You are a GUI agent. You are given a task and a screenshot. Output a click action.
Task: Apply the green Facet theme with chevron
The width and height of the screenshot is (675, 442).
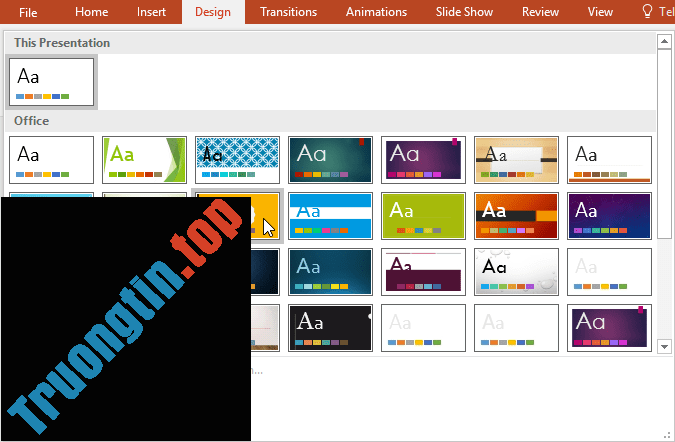[x=144, y=160]
